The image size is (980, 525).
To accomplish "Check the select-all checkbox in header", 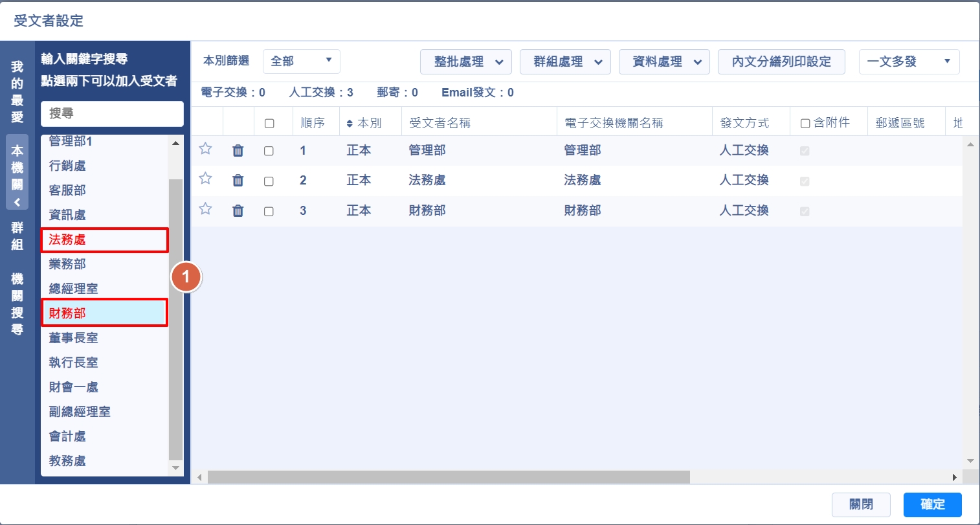I will [269, 123].
